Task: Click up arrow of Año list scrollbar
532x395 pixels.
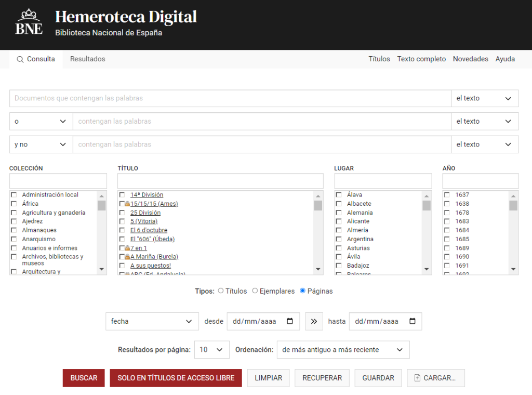Action: [513, 196]
